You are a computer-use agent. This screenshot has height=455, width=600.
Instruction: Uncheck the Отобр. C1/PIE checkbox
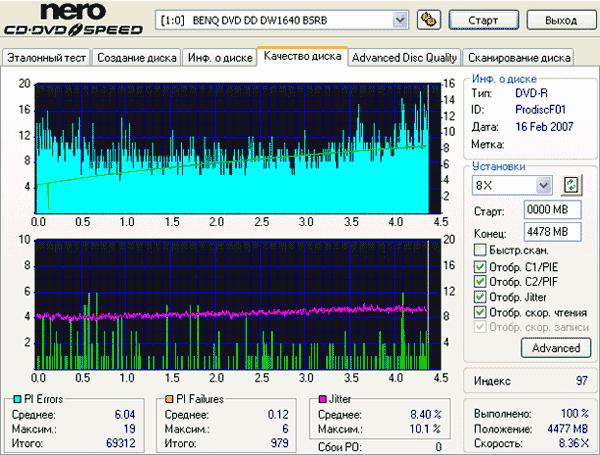pyautogui.click(x=480, y=266)
